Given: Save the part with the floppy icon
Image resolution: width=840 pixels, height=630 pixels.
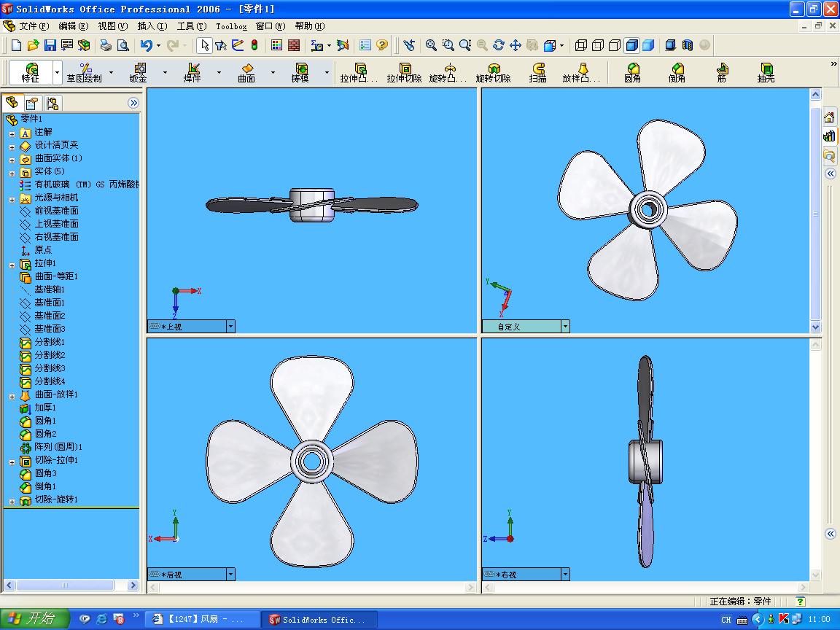Looking at the screenshot, I should pos(50,45).
